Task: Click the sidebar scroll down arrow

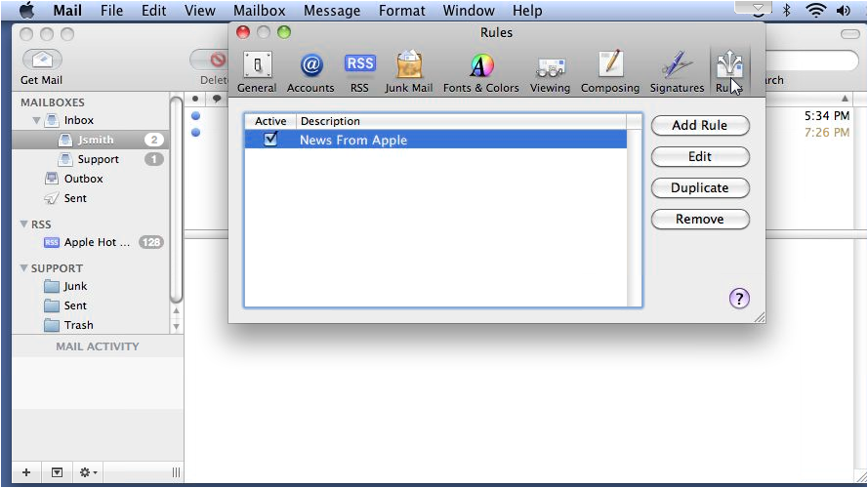Action: click(x=176, y=327)
